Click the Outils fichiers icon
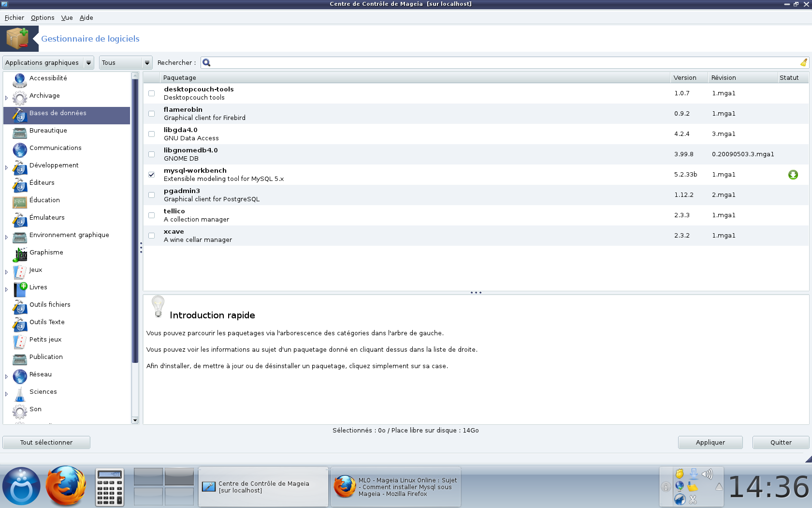 click(20, 307)
